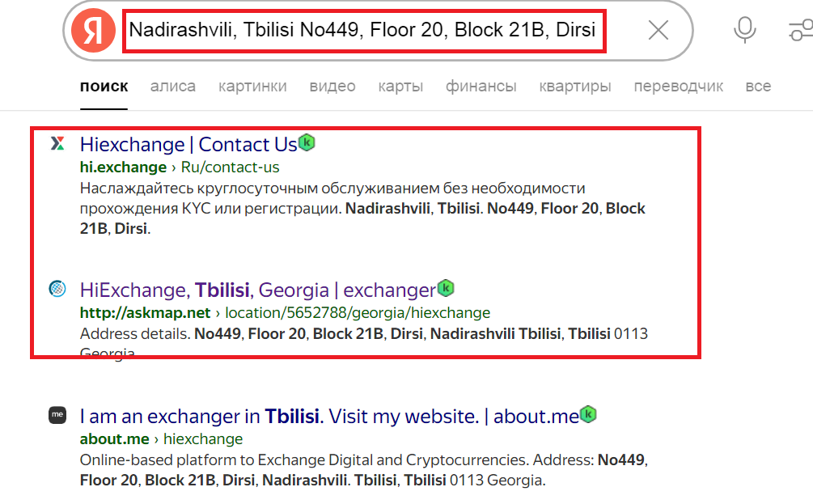Start voice search with microphone icon
This screenshot has height=504, width=813.
744,30
